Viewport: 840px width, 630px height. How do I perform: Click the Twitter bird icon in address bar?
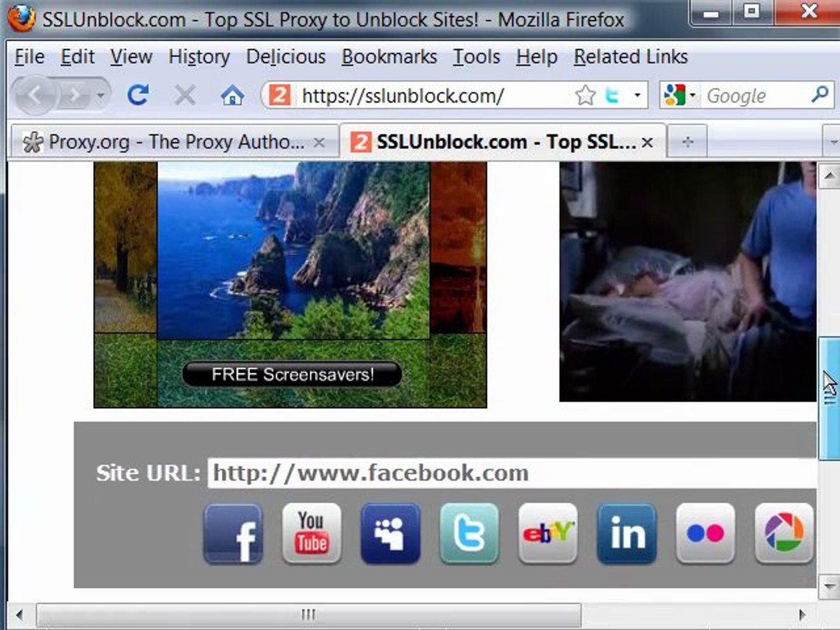pyautogui.click(x=612, y=94)
